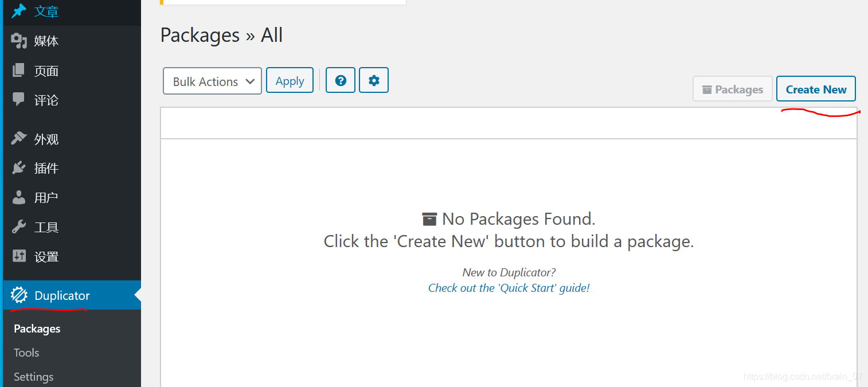Screen dimensions: 868x387
Task: Open the 'Quick Start' guide link
Action: 509,288
